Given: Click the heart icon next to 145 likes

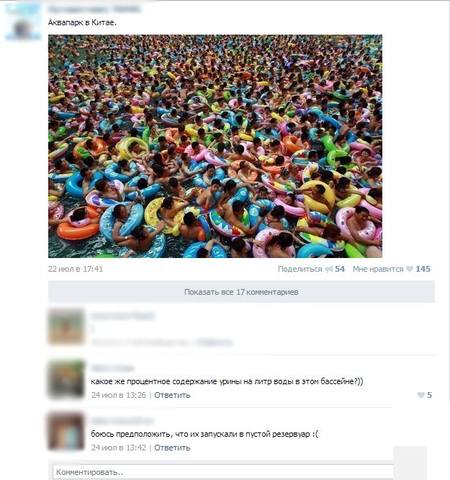Looking at the screenshot, I should click(x=410, y=269).
